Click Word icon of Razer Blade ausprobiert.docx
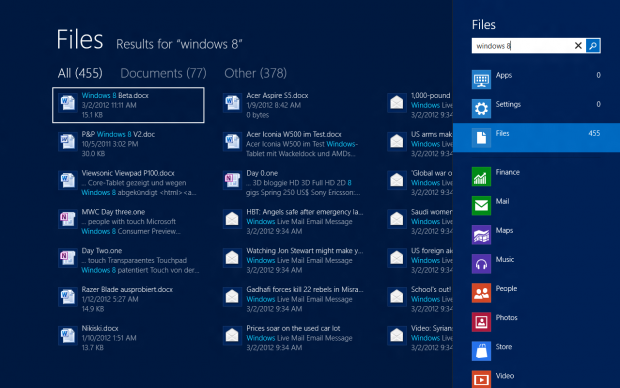620x388 pixels. pos(68,297)
